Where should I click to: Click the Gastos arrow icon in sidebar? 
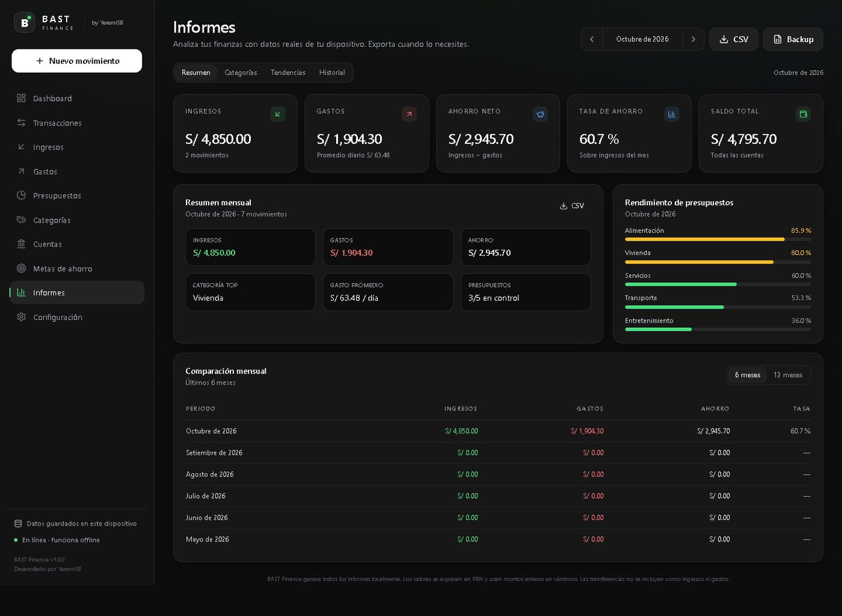coord(22,171)
